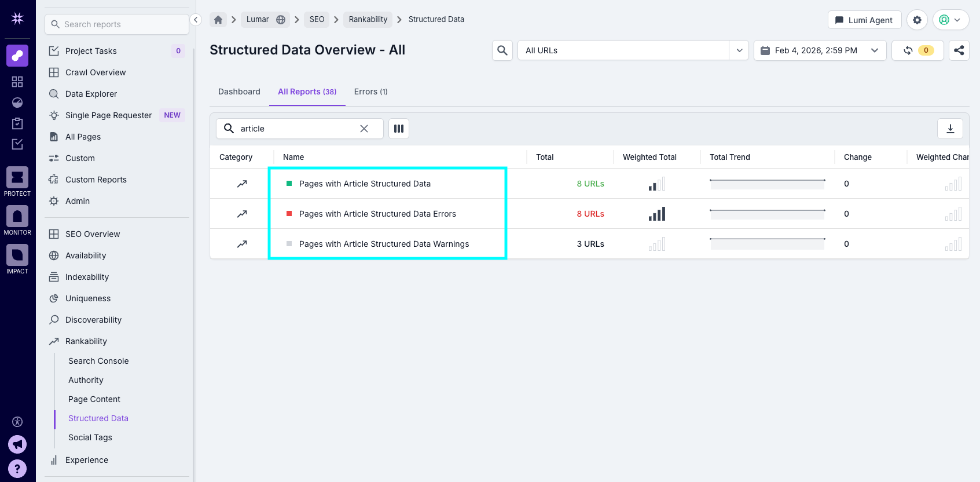
Task: Click the Total Trend bar for Warnings
Action: click(x=767, y=244)
